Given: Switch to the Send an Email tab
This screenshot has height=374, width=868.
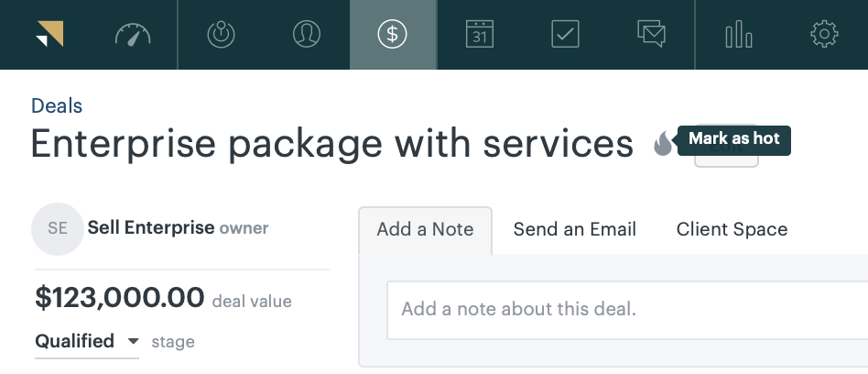Looking at the screenshot, I should pos(575,230).
